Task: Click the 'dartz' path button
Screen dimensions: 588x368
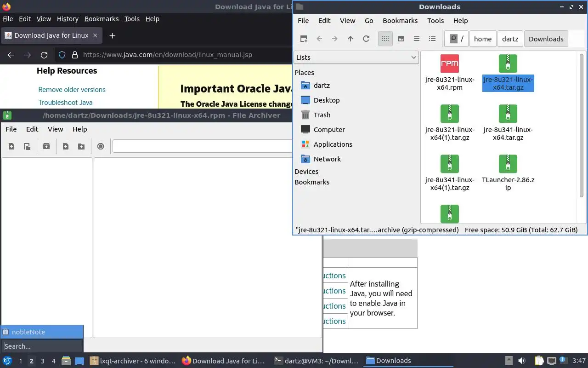Action: click(x=510, y=39)
